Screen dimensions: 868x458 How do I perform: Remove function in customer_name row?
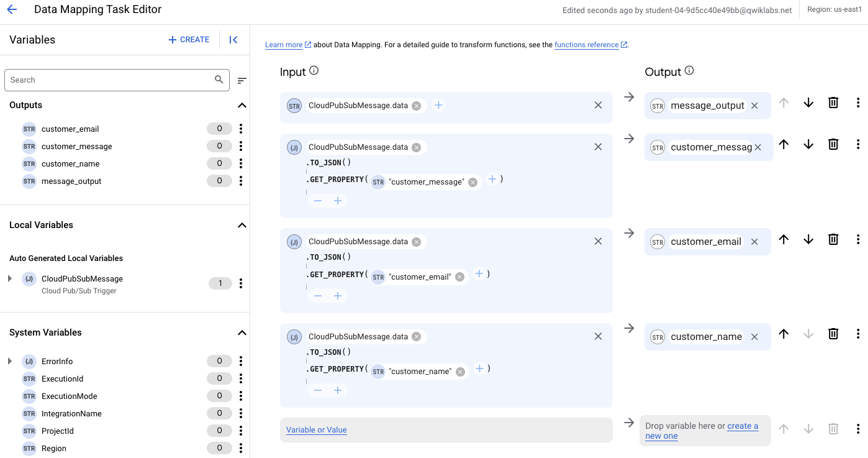(x=318, y=390)
